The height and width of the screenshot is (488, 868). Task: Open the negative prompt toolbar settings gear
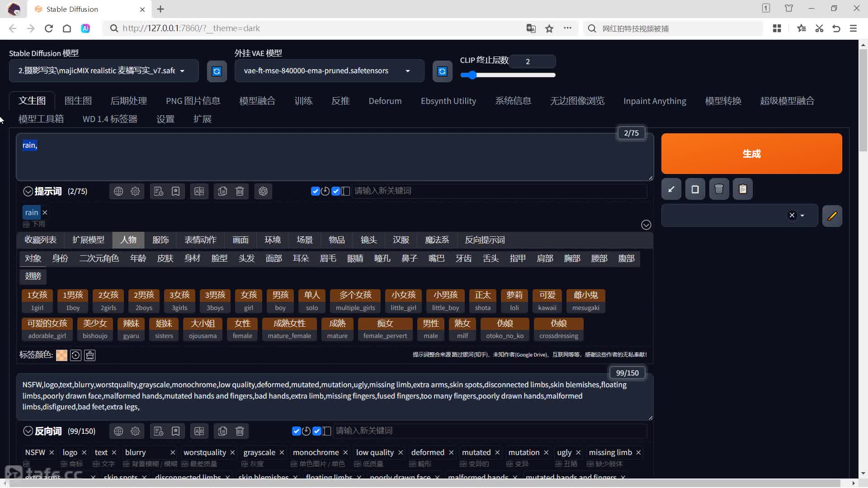[x=135, y=431]
